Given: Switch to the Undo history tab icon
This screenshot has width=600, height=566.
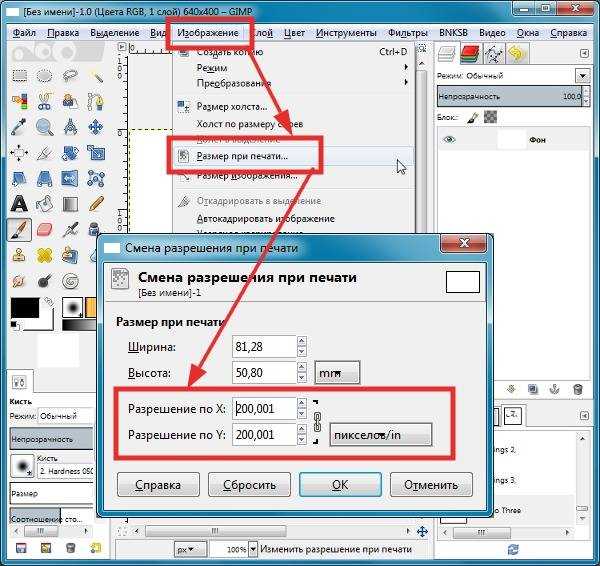Looking at the screenshot, I should click(517, 53).
